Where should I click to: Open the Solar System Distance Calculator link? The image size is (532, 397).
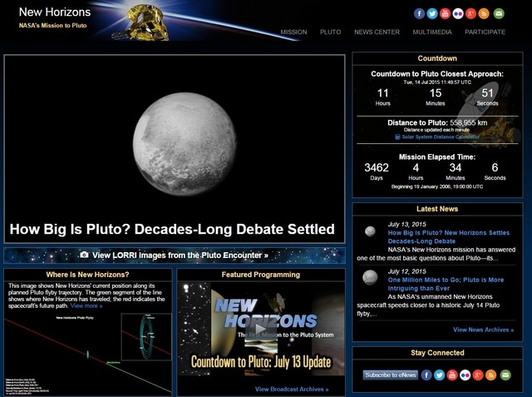click(438, 136)
